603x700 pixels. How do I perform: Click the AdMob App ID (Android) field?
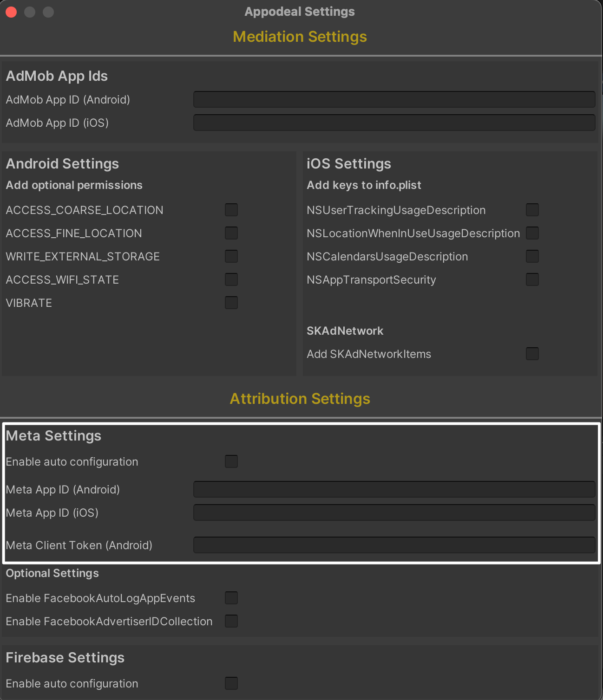coord(394,99)
